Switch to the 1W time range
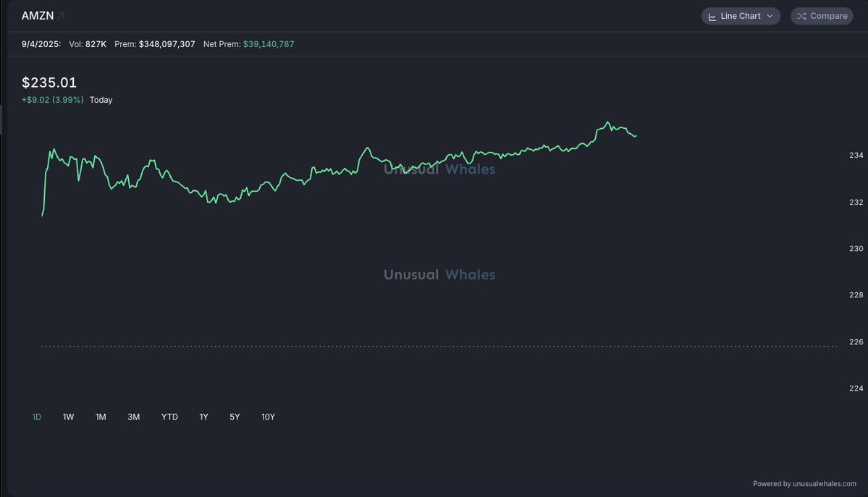Screen dimensions: 868x497 pyautogui.click(x=68, y=417)
